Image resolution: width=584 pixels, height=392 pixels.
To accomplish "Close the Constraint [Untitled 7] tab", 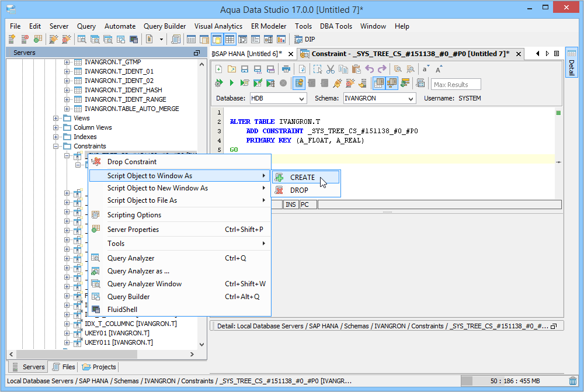I will click(x=519, y=54).
